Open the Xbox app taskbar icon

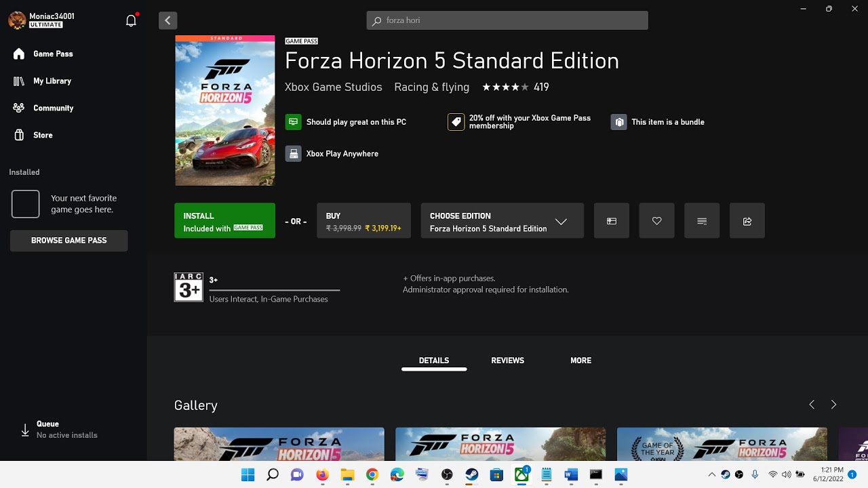521,474
